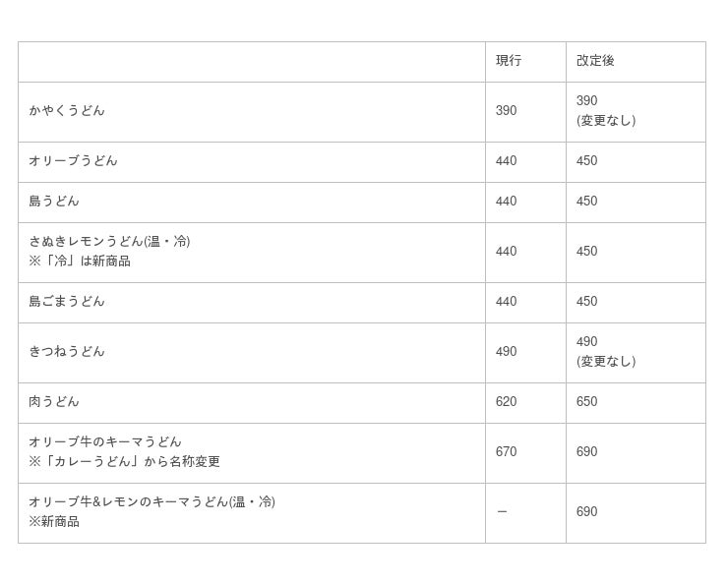The height and width of the screenshot is (583, 728).
Task: Click the オリーブうどん menu name cell
Action: click(73, 161)
